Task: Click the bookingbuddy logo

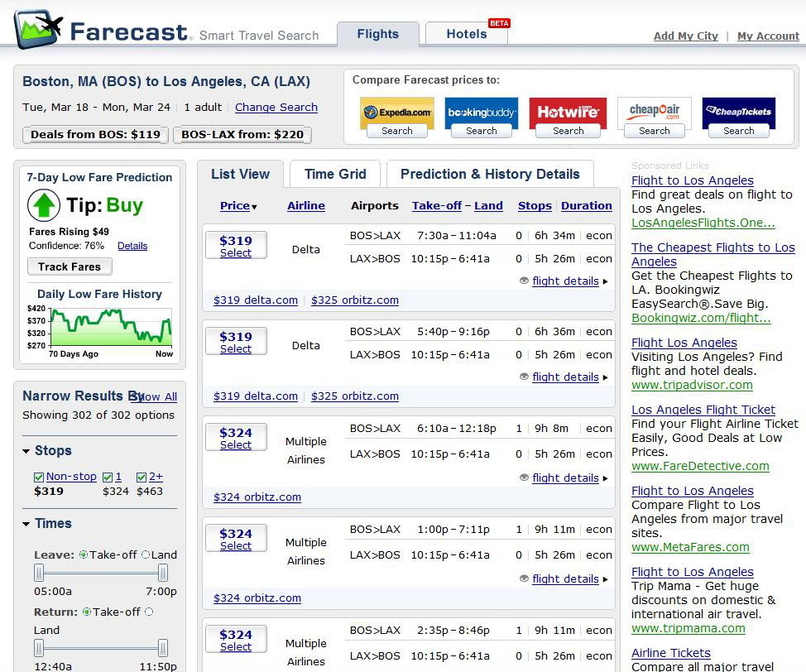Action: [481, 112]
